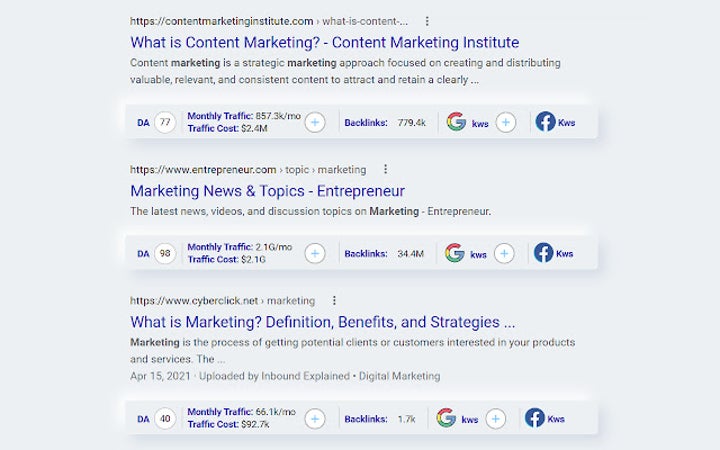Open three-dot menu beside entrepreneur.com URL
The image size is (720, 450).
tap(385, 170)
